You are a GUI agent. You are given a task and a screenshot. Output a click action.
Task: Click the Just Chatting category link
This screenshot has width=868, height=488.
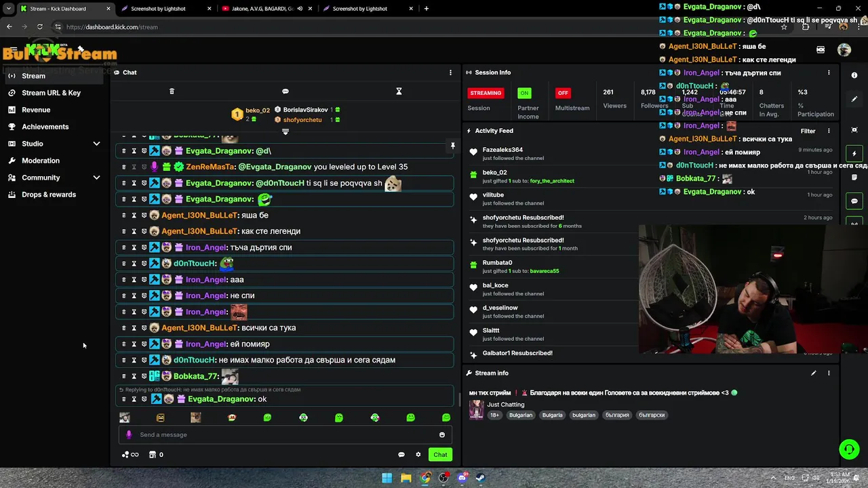click(x=506, y=405)
